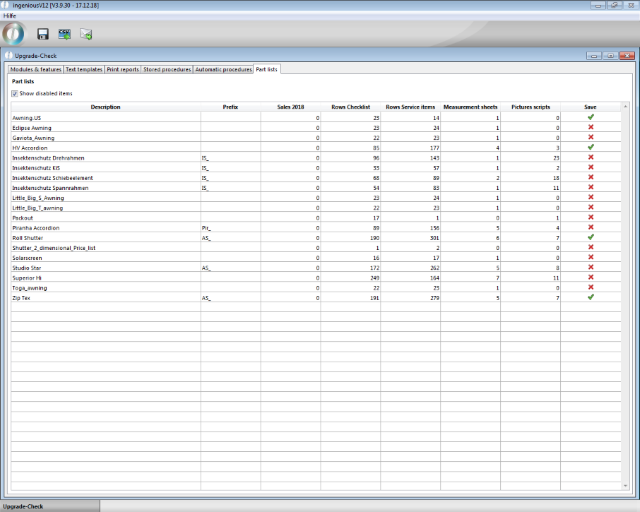
Task: Switch to Stored procedures tab
Action: click(167, 69)
